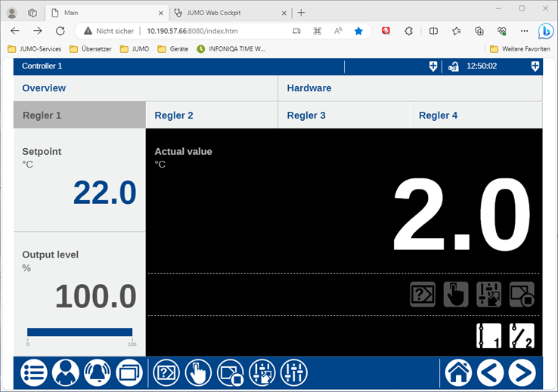Click the sliders parameter icon in bottom toolbar
Screen dimensions: 558x392
294,373
